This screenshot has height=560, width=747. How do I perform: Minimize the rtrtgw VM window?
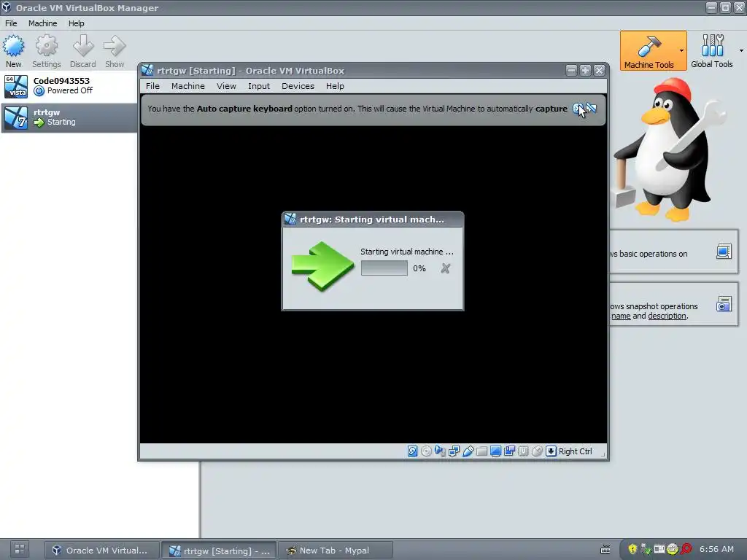[571, 71]
